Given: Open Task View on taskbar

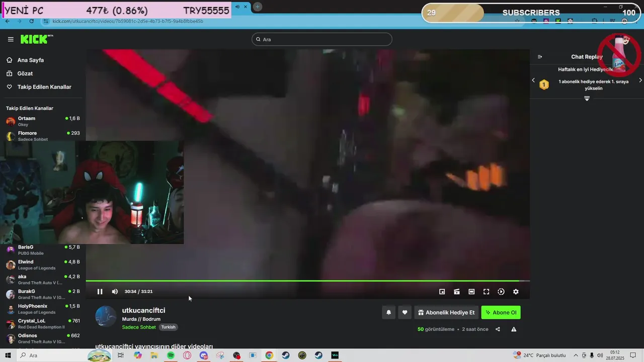Looking at the screenshot, I should click(x=121, y=355).
